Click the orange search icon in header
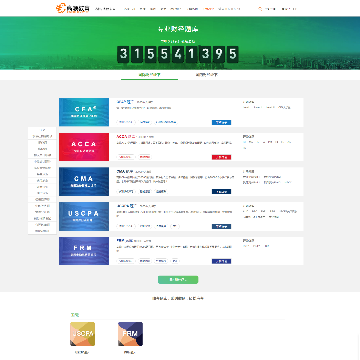Image resolution: width=360 pixels, height=360 pixels. coord(260,9)
